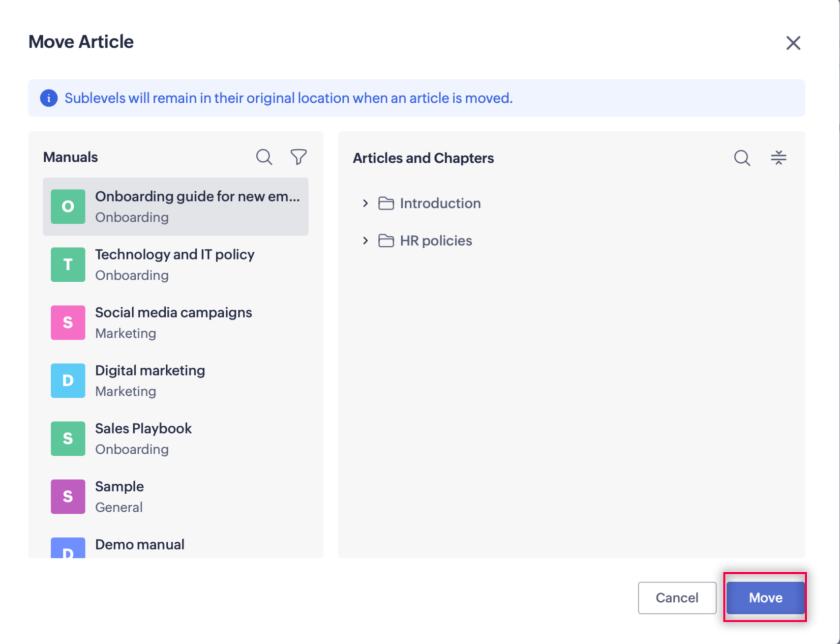
Task: Select Technology and IT policy manual
Action: tap(175, 264)
